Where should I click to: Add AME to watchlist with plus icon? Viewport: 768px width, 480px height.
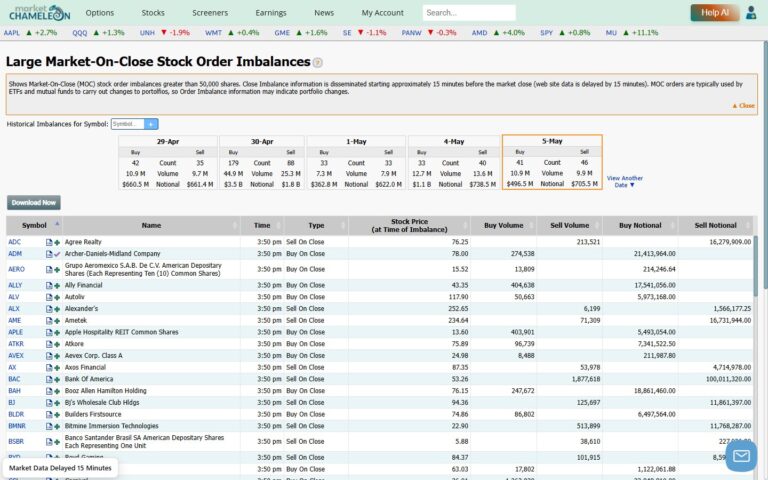(57, 321)
